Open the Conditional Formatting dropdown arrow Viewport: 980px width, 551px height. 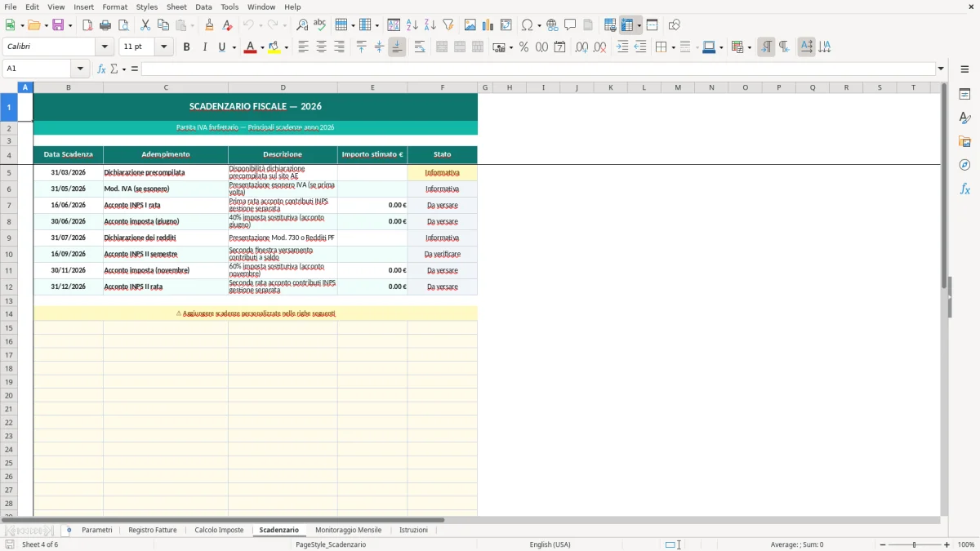pyautogui.click(x=749, y=47)
